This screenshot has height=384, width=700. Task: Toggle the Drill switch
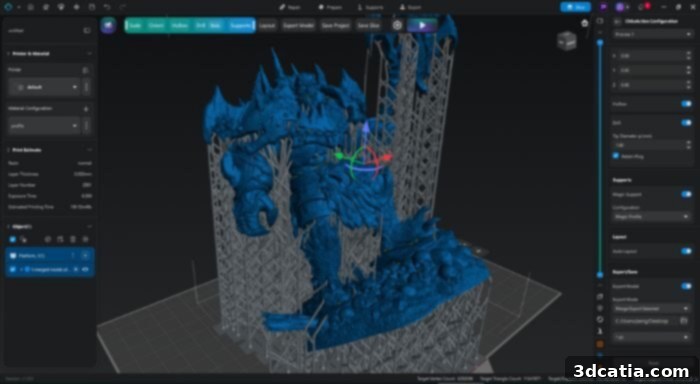pos(686,123)
